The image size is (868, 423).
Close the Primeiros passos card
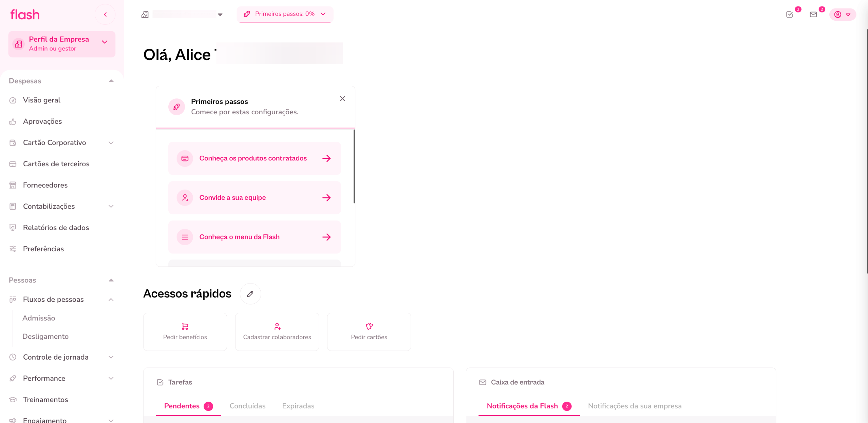click(342, 99)
